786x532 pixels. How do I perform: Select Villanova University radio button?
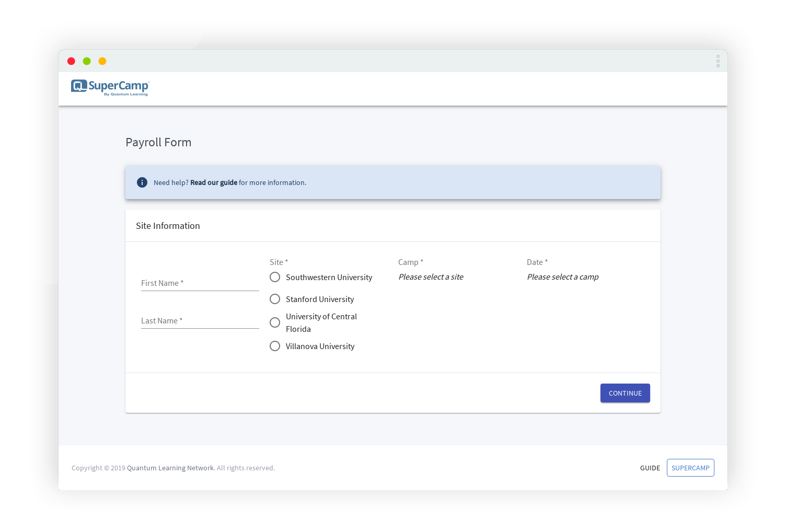point(275,346)
